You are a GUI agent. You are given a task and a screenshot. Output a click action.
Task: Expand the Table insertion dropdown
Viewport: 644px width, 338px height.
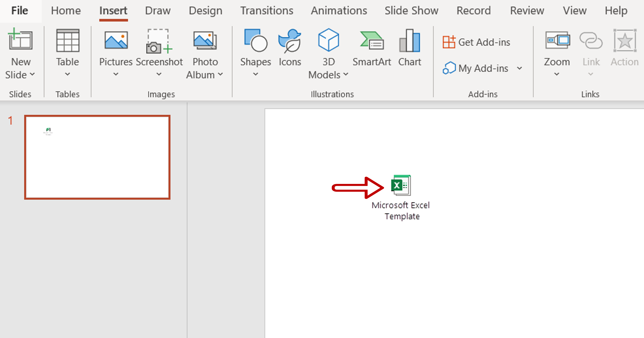click(67, 75)
